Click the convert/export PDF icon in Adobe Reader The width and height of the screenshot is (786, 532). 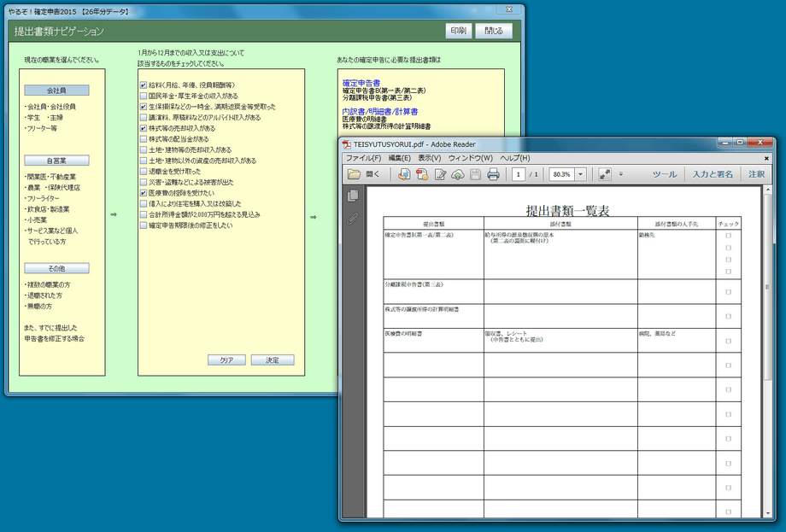click(404, 174)
